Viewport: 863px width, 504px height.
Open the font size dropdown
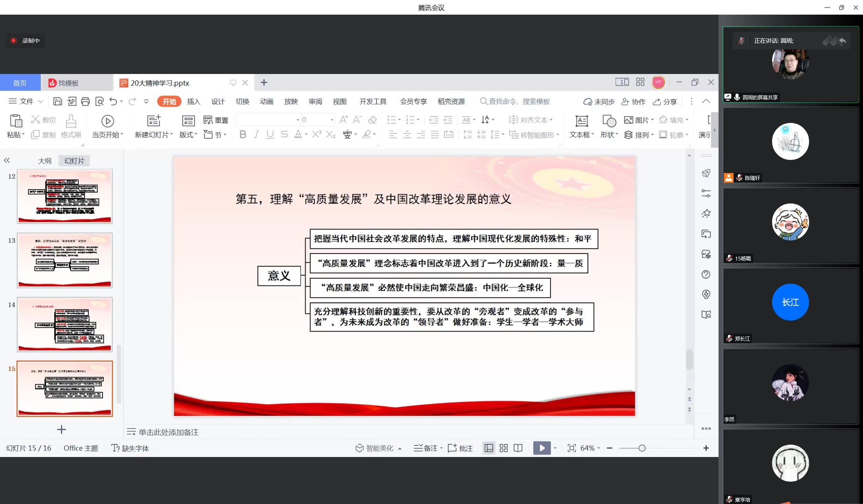(x=332, y=120)
